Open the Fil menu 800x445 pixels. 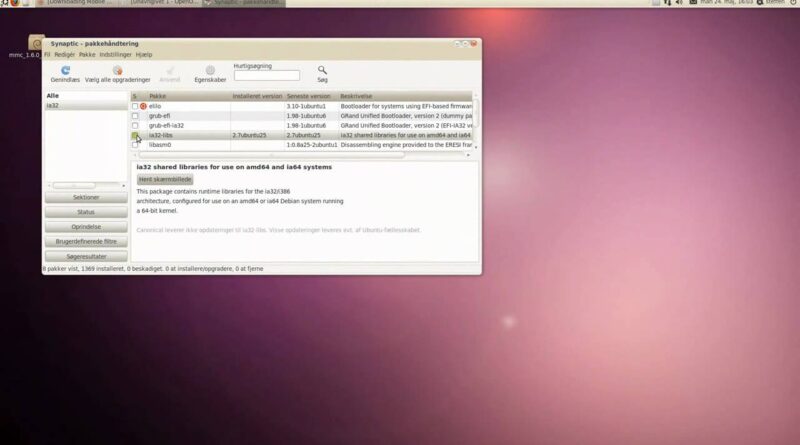pos(47,55)
